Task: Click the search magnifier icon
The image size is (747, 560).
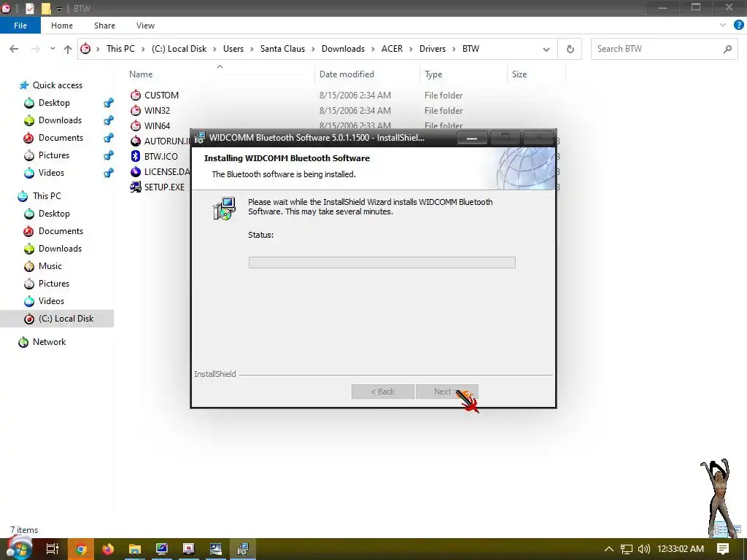Action: tap(727, 49)
